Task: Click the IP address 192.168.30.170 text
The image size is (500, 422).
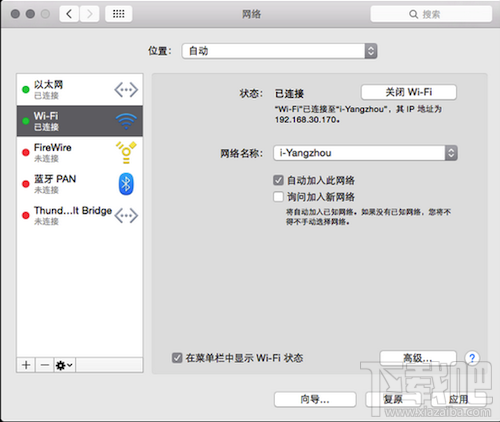Action: [307, 119]
